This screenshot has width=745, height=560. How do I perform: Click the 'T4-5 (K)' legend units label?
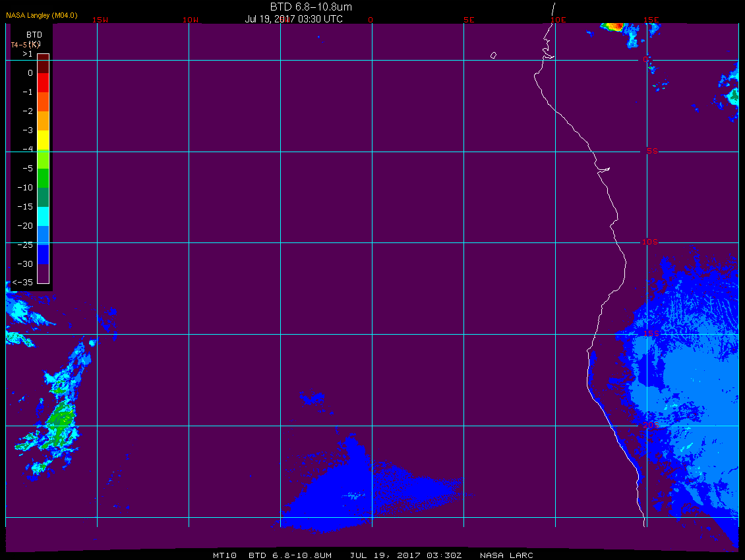(26, 45)
